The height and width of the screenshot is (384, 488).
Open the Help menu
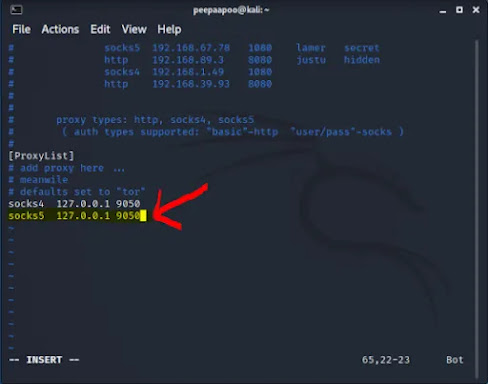click(169, 29)
